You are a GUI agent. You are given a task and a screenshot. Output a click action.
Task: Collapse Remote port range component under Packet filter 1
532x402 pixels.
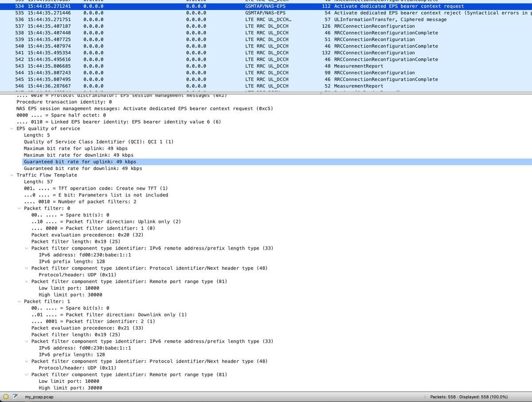pyautogui.click(x=27, y=375)
